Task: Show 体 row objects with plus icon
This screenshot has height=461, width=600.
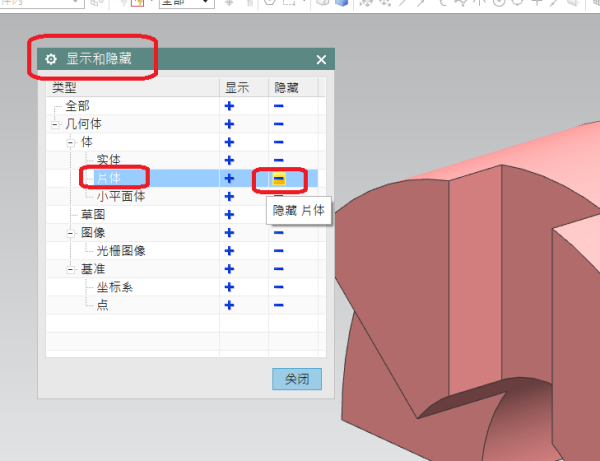Action: click(x=229, y=142)
